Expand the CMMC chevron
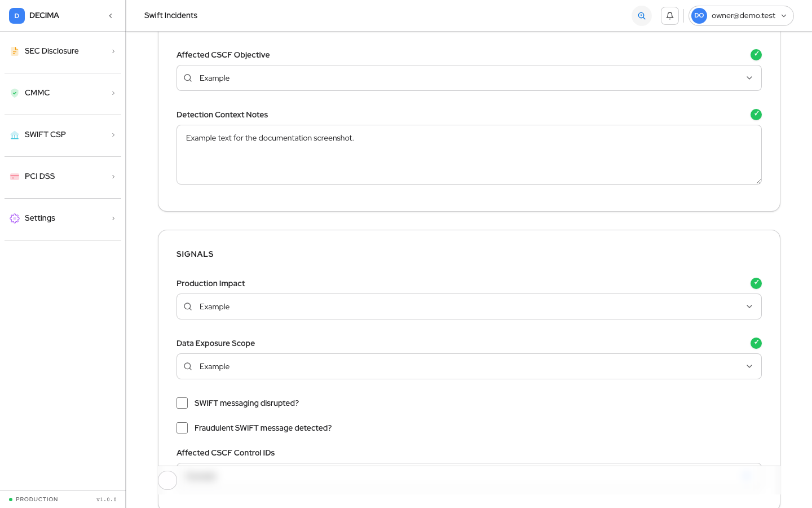This screenshot has width=812, height=508. [113, 93]
